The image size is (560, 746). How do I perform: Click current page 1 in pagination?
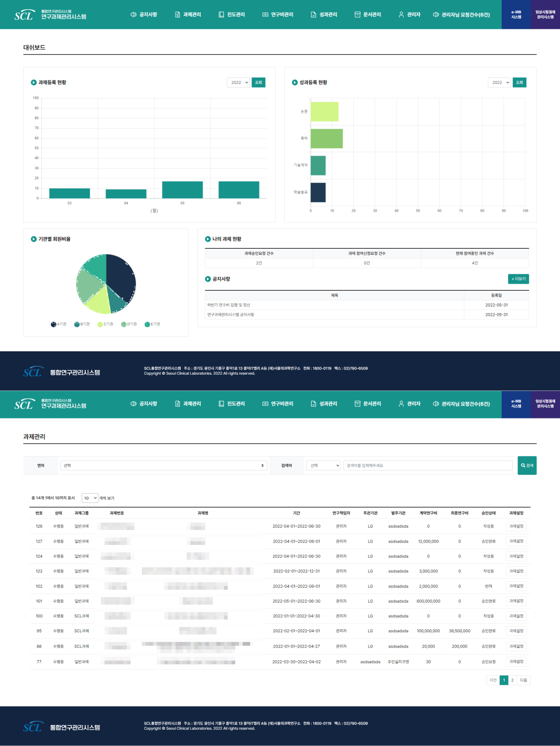click(x=504, y=680)
